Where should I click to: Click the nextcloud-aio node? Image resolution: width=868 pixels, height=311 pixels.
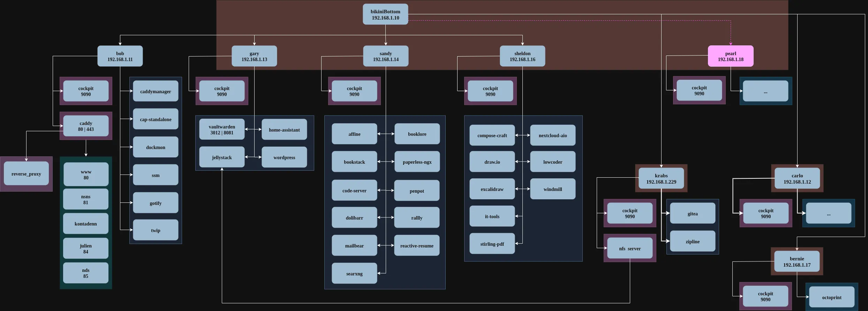click(553, 135)
